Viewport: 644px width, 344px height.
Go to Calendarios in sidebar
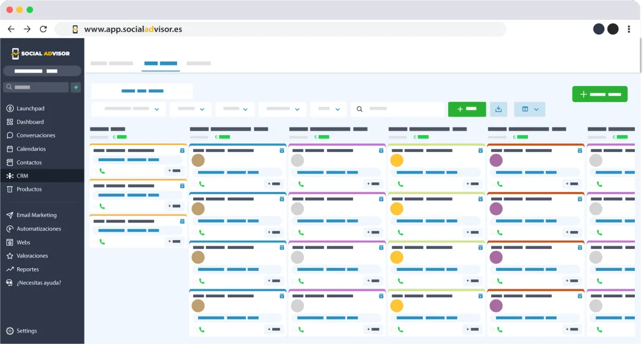click(x=31, y=149)
